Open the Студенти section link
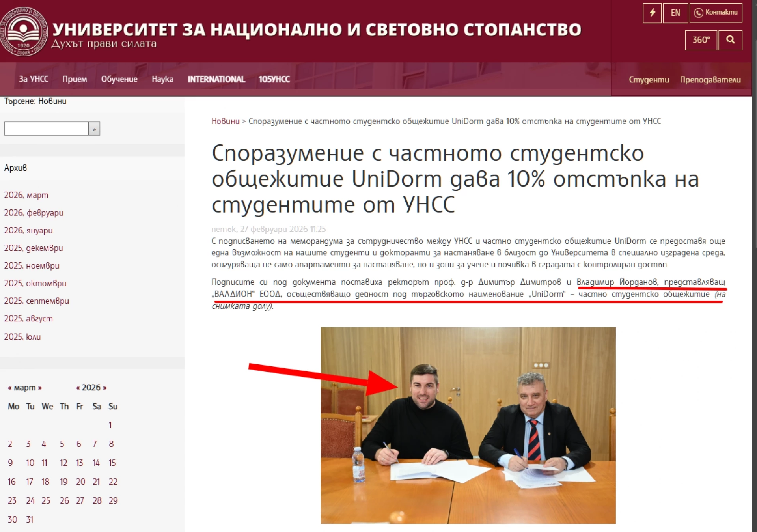The height and width of the screenshot is (532, 757). point(649,80)
